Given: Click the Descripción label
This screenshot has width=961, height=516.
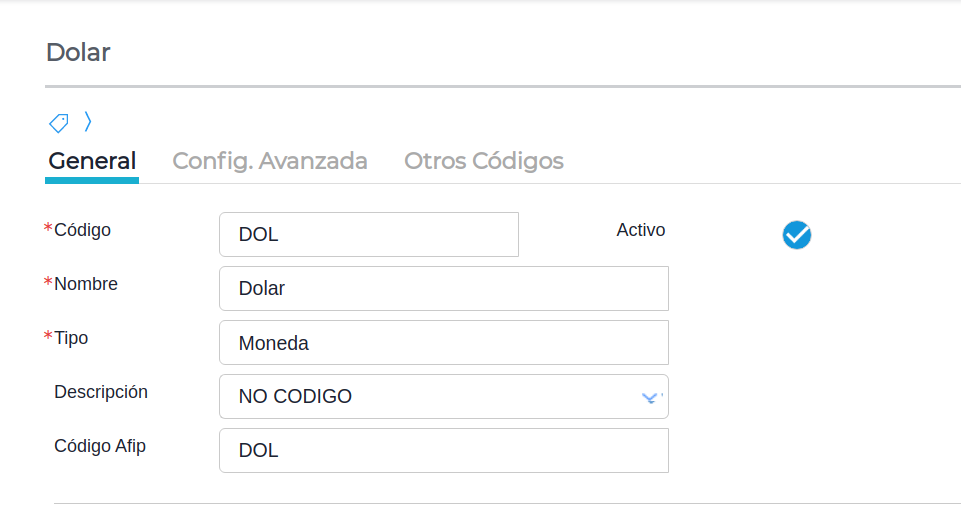Looking at the screenshot, I should point(101,392).
